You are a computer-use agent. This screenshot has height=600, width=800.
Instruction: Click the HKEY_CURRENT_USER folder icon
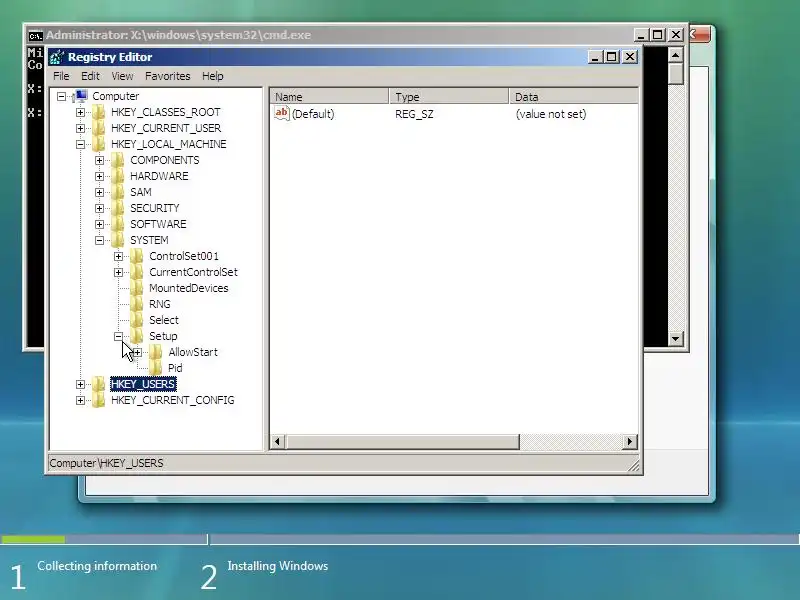tap(98, 128)
